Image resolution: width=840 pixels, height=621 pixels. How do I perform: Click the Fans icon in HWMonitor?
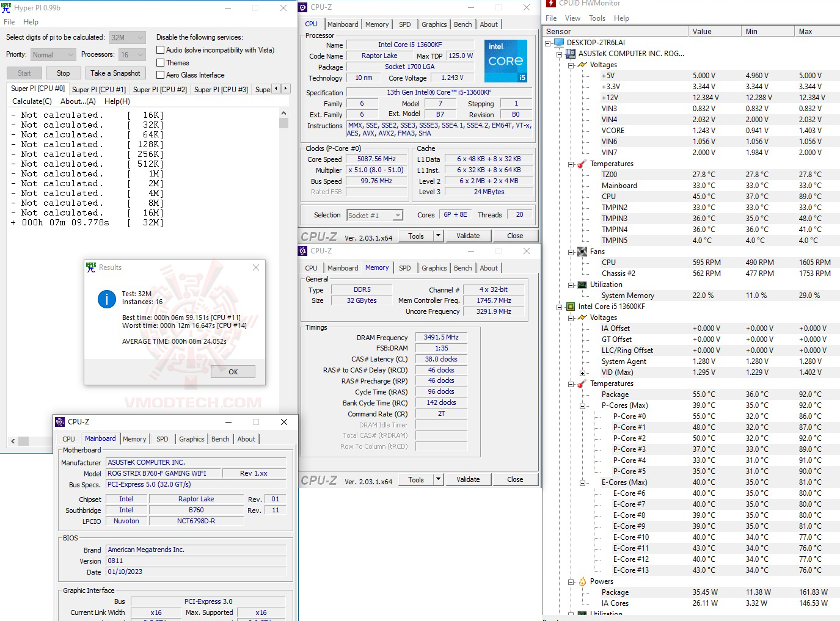(582, 252)
